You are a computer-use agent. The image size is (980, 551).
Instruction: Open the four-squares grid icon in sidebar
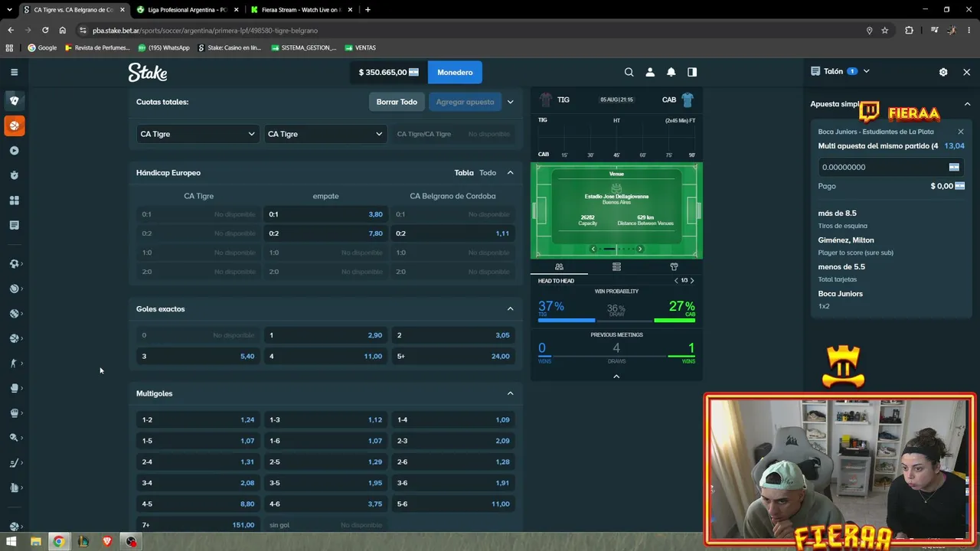tap(14, 201)
